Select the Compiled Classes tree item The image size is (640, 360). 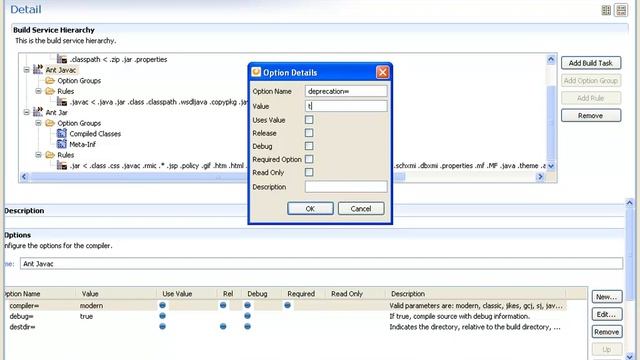tap(95, 133)
